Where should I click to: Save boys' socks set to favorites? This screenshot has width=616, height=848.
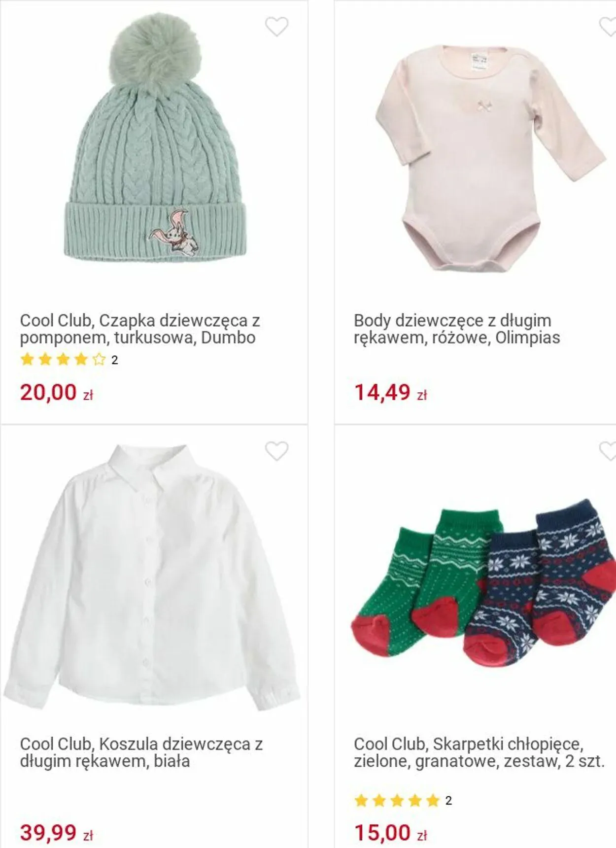click(x=608, y=450)
